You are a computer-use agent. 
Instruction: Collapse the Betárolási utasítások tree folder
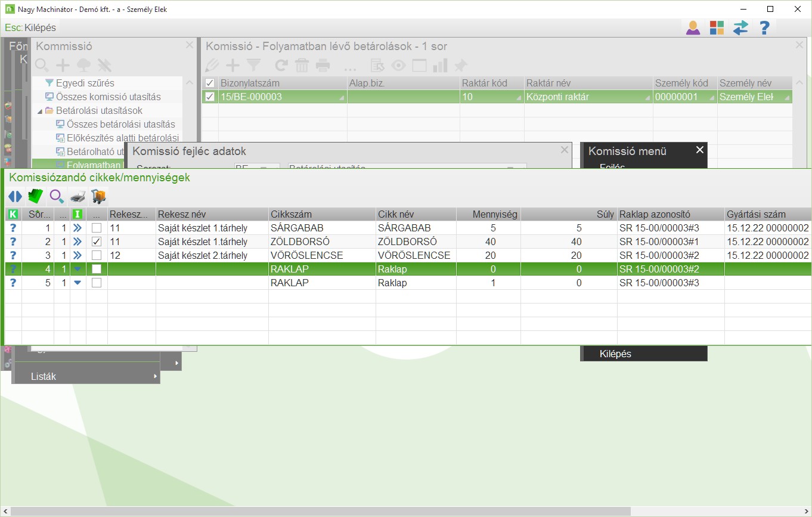(x=41, y=111)
